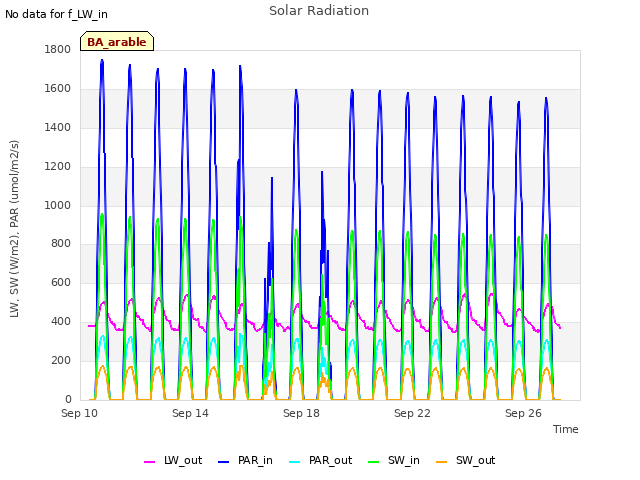Click the green SW_in legend swatch
640x480 pixels.
[x=373, y=462]
